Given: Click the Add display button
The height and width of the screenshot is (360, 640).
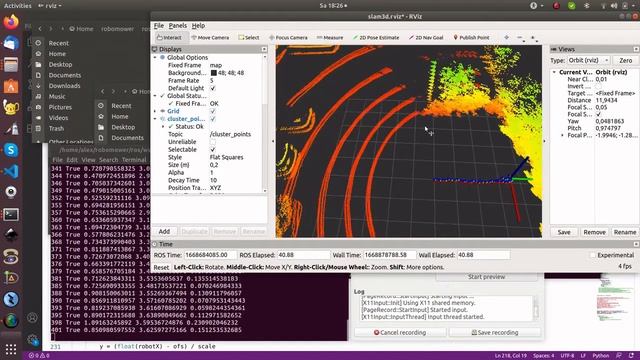Looking at the screenshot, I should (x=164, y=231).
